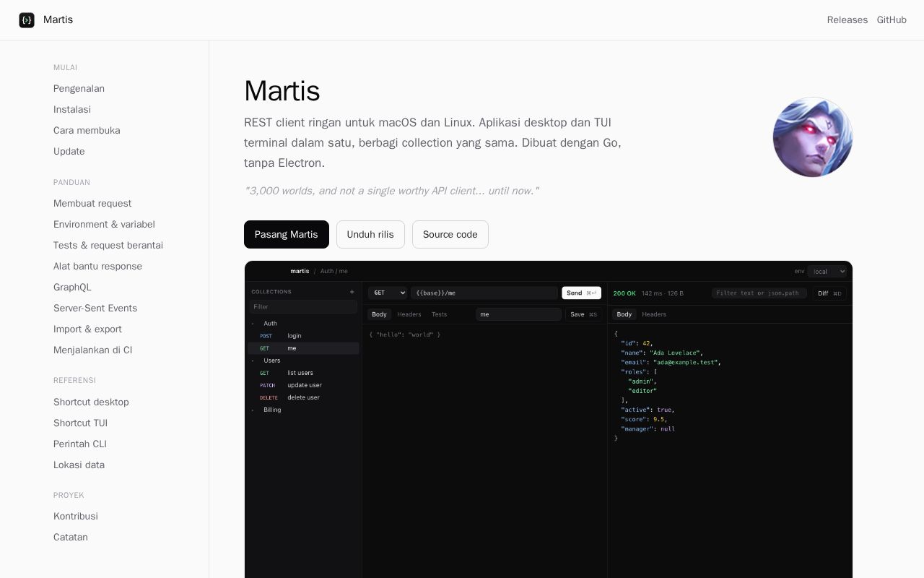Click the round character avatar image
Image resolution: width=924 pixels, height=578 pixels.
(813, 137)
